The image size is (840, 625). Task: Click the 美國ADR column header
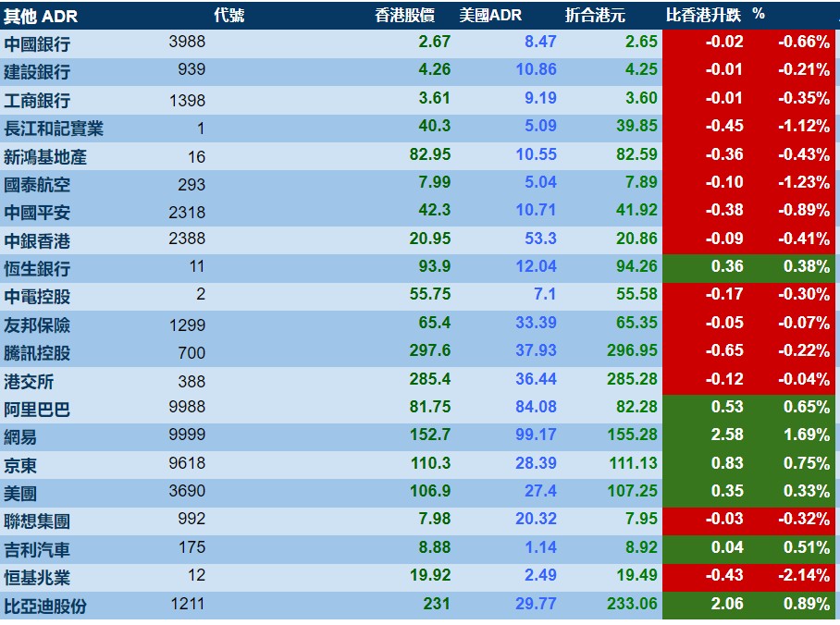490,15
